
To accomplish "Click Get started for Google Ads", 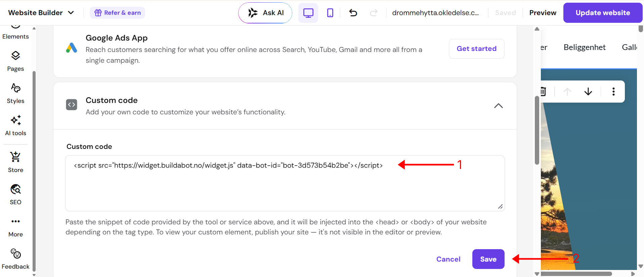I will (476, 49).
